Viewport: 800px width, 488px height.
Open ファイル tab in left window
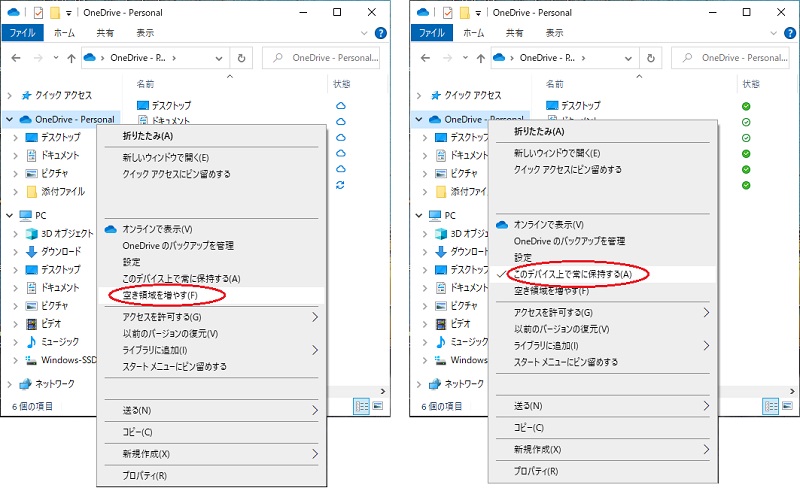[22, 33]
